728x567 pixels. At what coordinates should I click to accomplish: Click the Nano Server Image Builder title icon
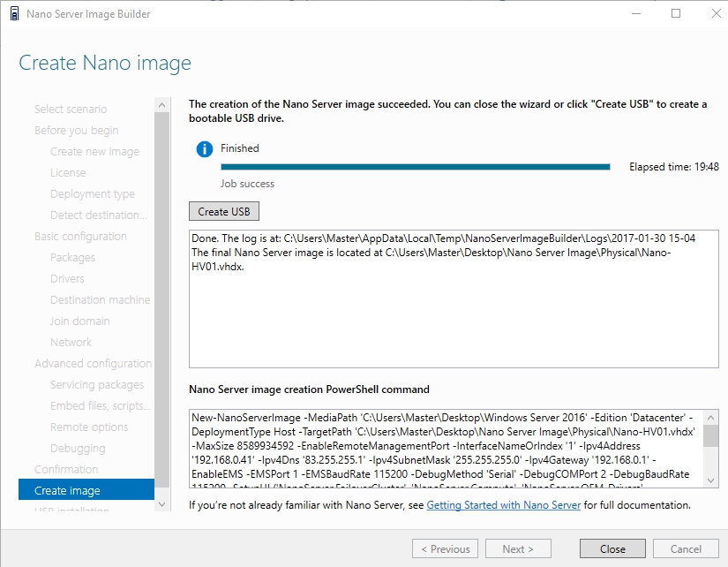12,14
